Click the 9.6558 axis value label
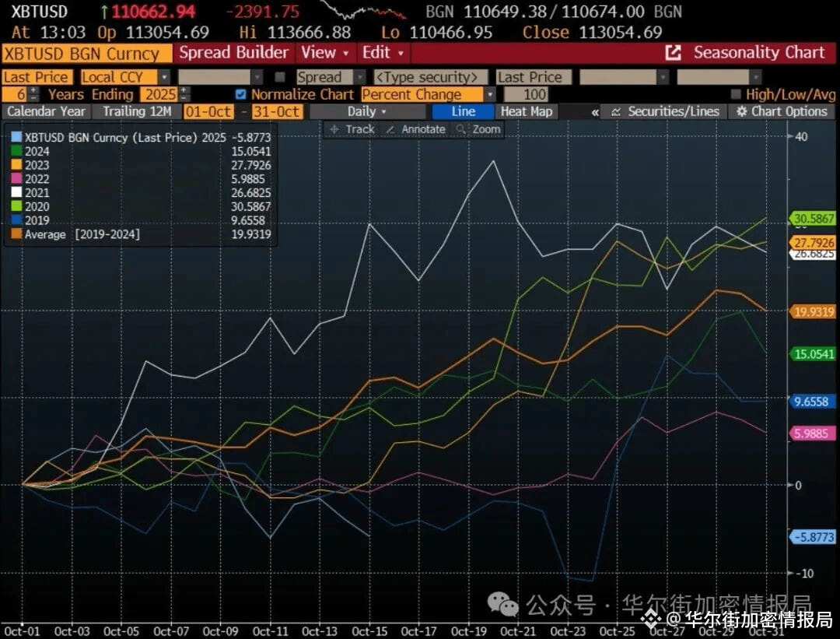The image size is (840, 639). coord(814,402)
